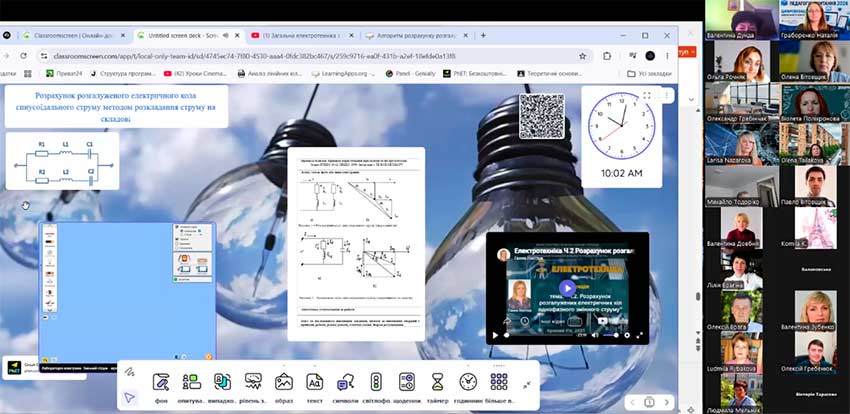Viewport: 850px width, 414px height.
Task: Open the PhET: Безкоштовні bookmark
Action: tap(475, 74)
